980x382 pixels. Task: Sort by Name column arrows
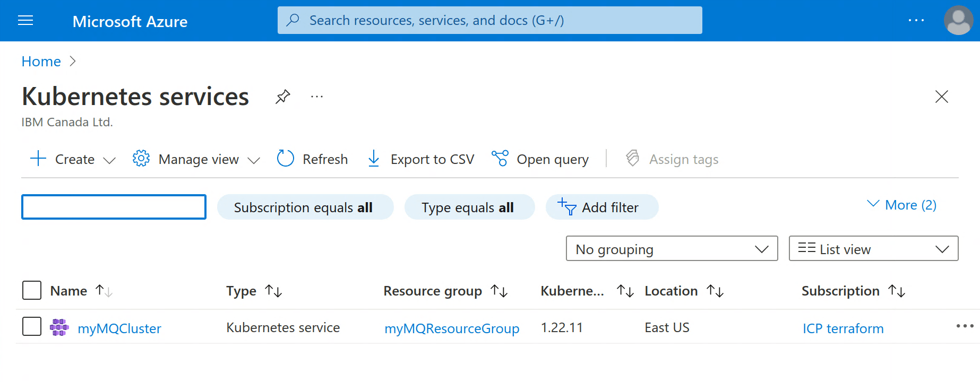click(104, 291)
